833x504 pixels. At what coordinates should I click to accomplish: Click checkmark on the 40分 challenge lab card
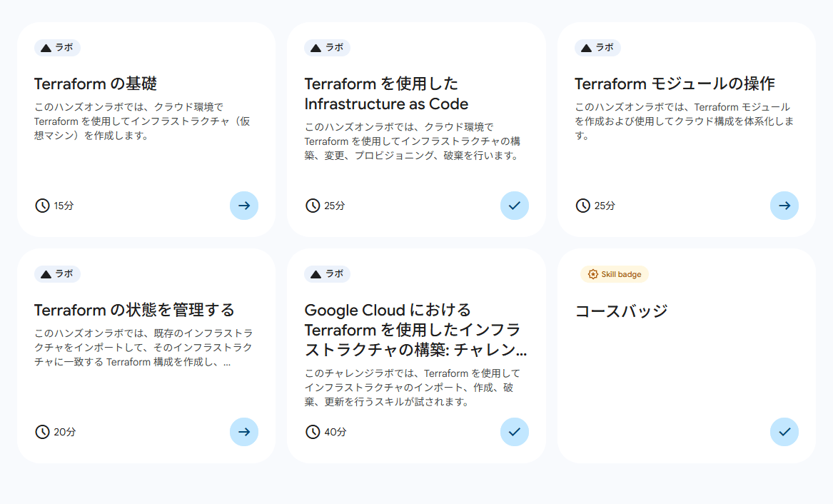coord(514,432)
